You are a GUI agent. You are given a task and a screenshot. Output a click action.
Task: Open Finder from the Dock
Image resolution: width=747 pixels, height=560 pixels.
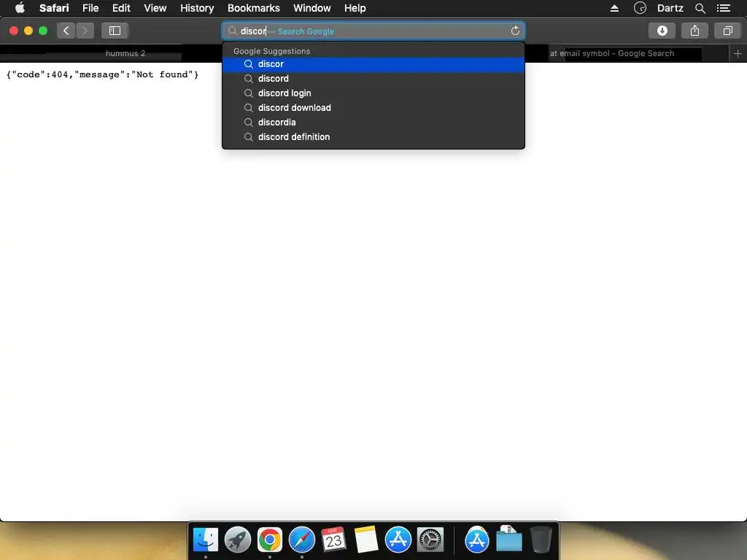[205, 540]
